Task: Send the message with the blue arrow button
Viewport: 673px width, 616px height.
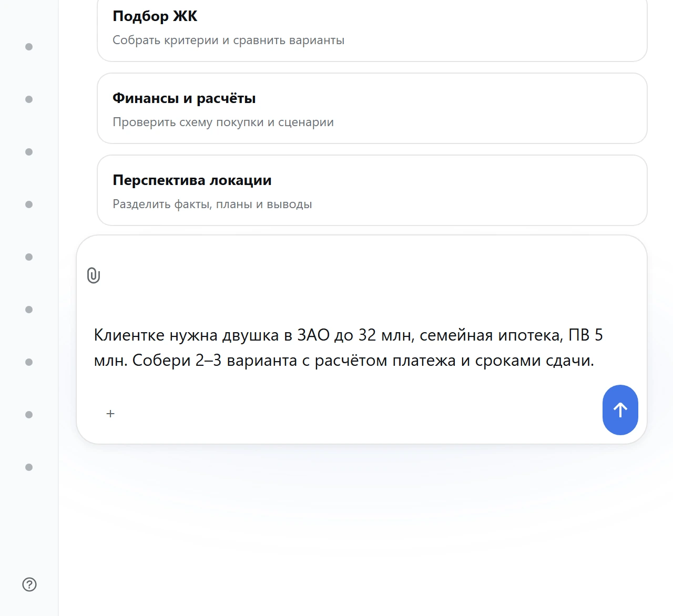Action: (x=620, y=410)
